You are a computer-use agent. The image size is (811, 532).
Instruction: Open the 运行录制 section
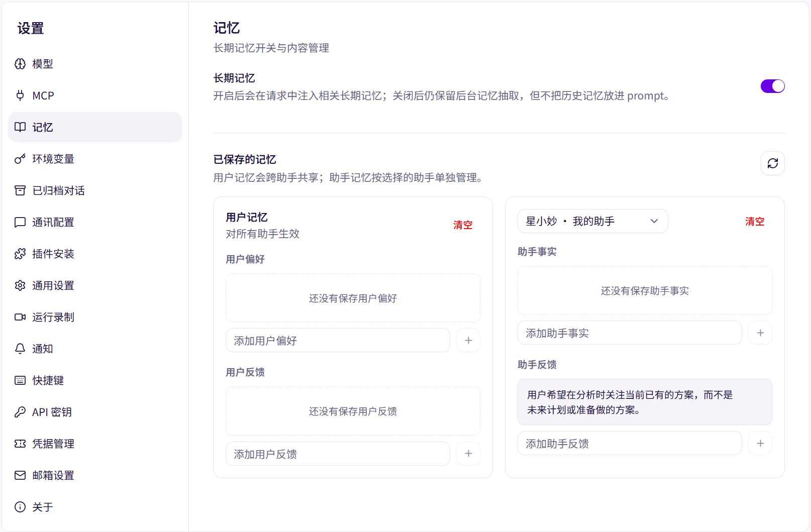(x=95, y=317)
